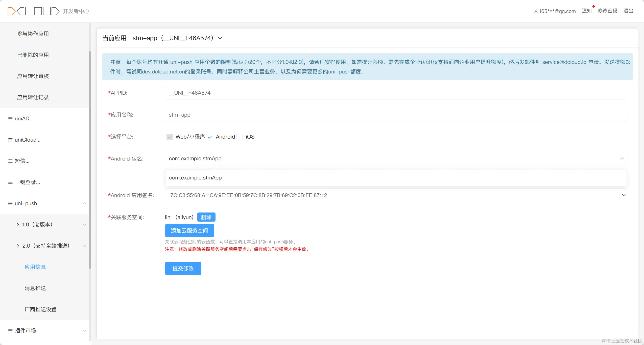Open the Android 应用签名 dropdown
This screenshot has width=644, height=345.
point(623,195)
